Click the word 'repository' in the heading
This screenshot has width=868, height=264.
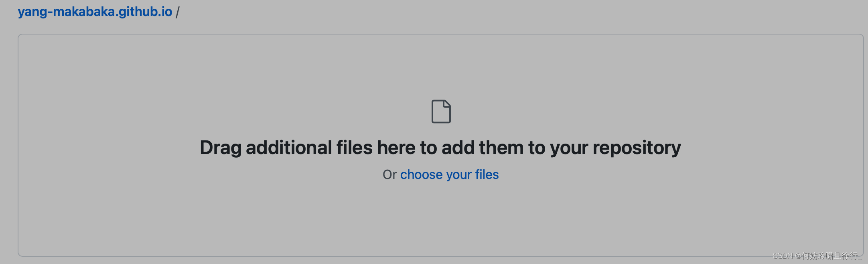click(637, 147)
